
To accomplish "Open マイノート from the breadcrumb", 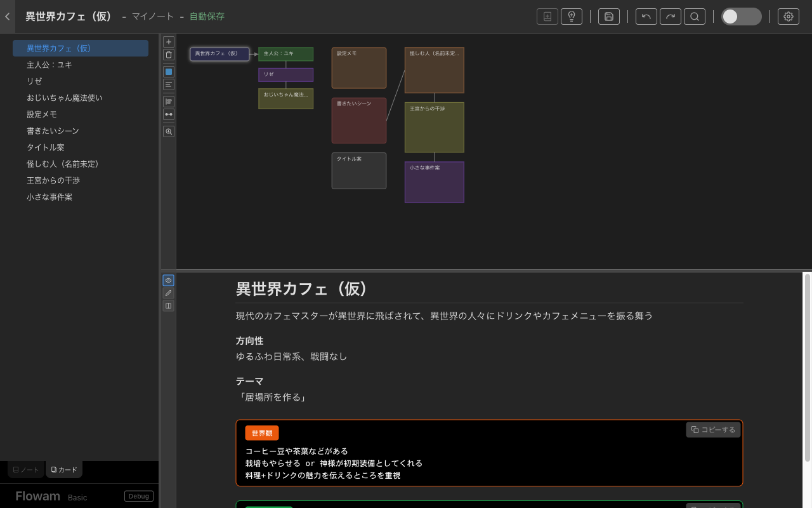I will click(x=152, y=17).
